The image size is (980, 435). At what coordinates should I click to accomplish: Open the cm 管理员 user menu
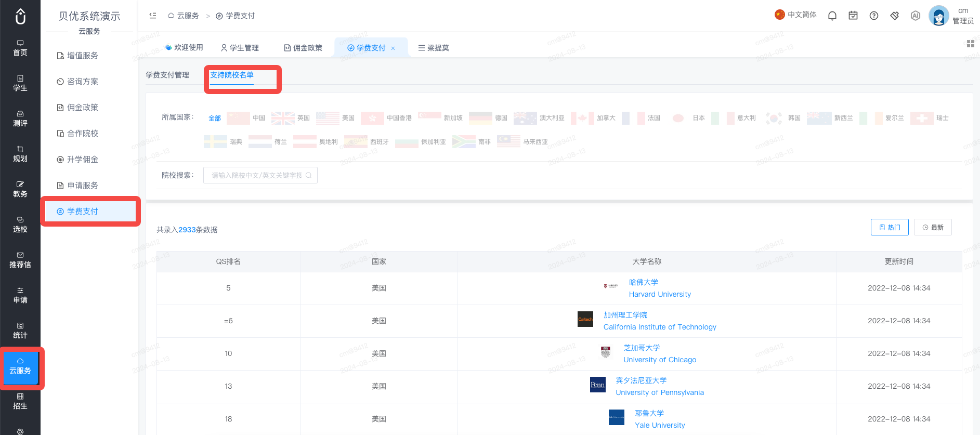951,16
